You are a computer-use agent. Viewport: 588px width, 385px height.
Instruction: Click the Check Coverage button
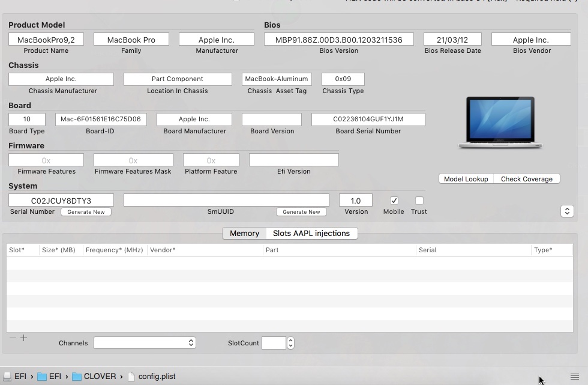point(527,179)
